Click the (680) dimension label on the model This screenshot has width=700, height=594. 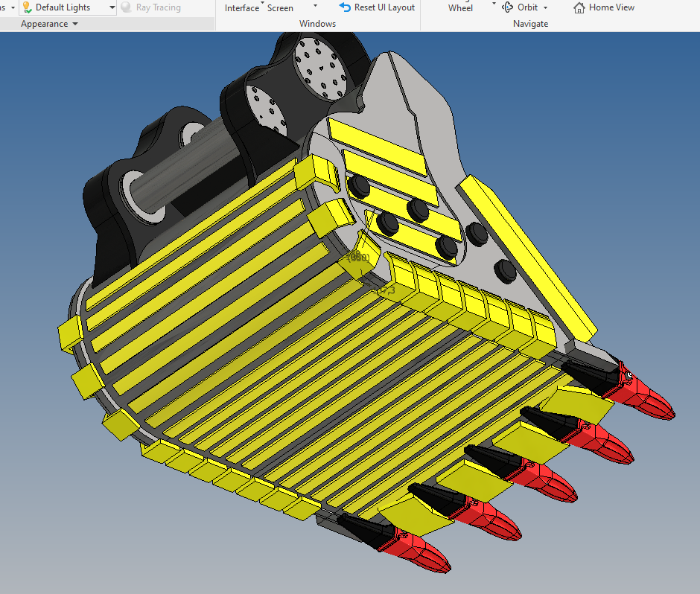pyautogui.click(x=358, y=258)
